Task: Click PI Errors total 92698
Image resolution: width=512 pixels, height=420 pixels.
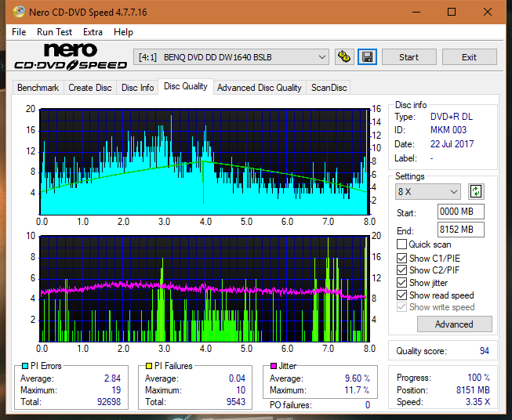Action: [109, 402]
